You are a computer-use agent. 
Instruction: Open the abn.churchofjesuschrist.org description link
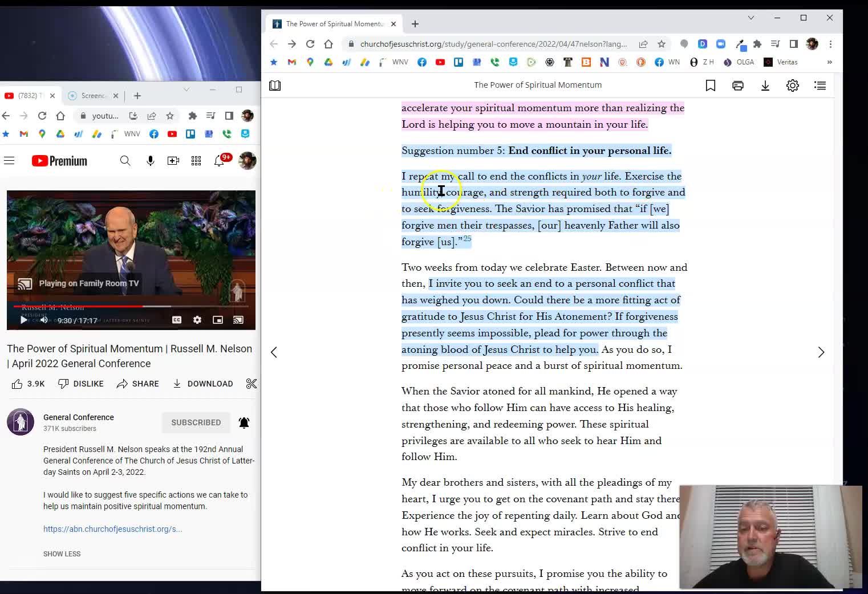(x=113, y=529)
